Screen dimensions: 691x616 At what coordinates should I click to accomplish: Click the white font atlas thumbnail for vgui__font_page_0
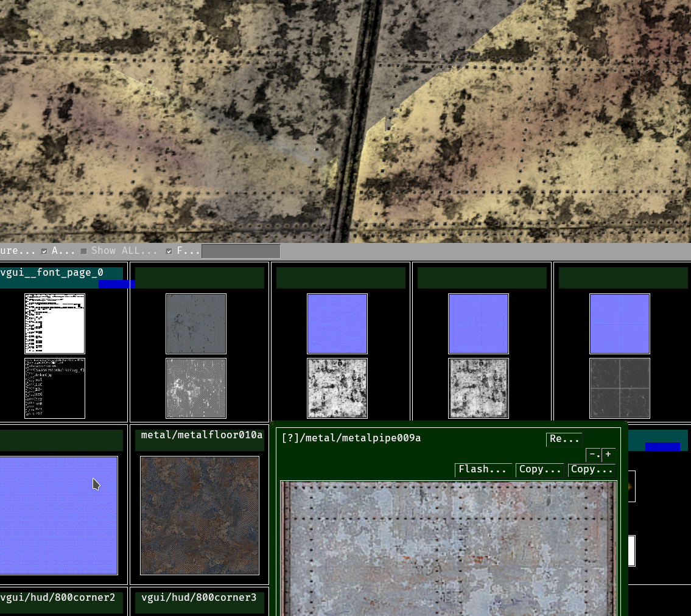pyautogui.click(x=54, y=323)
